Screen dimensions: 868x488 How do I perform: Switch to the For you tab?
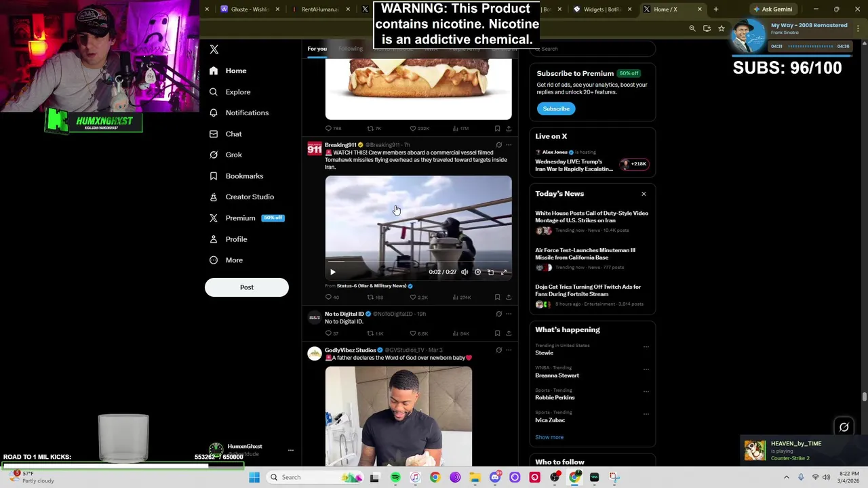[x=317, y=49]
